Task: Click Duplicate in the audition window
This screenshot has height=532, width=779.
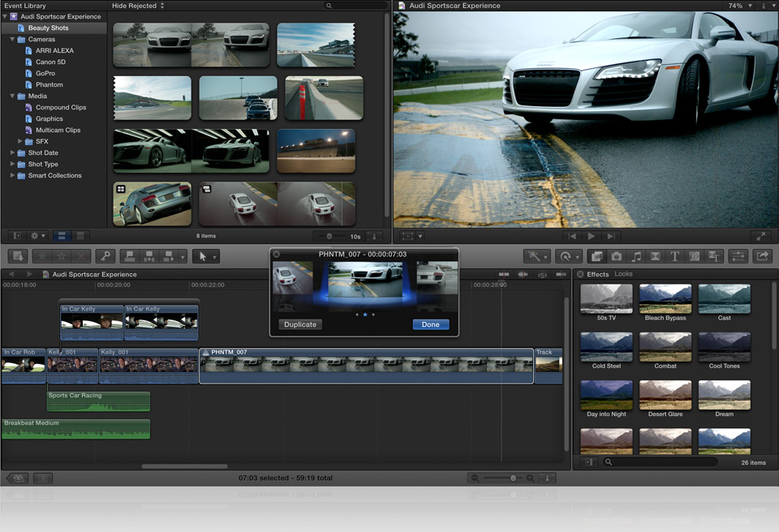Action: [300, 324]
